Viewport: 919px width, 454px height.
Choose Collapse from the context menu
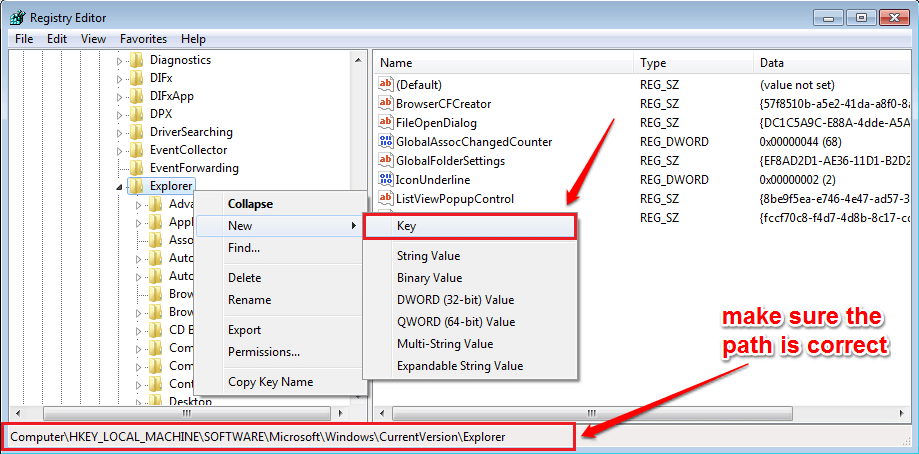click(279, 204)
